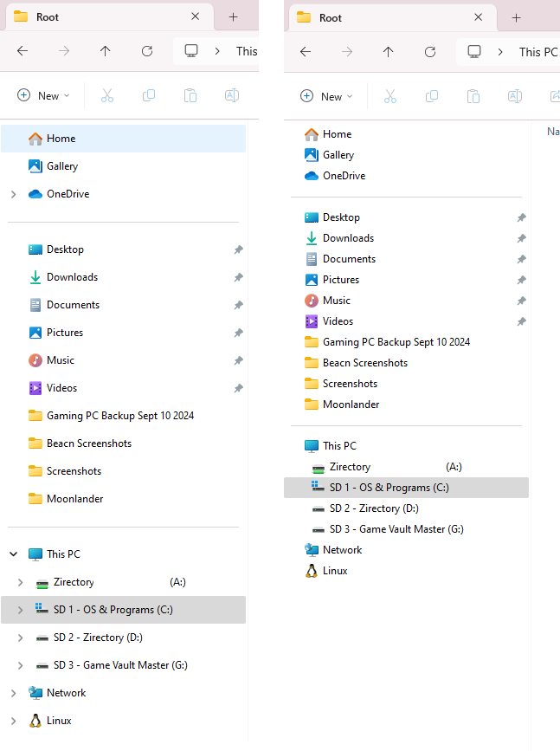This screenshot has width=560, height=751.
Task: Close the Root tab in the left window
Action: point(196,16)
